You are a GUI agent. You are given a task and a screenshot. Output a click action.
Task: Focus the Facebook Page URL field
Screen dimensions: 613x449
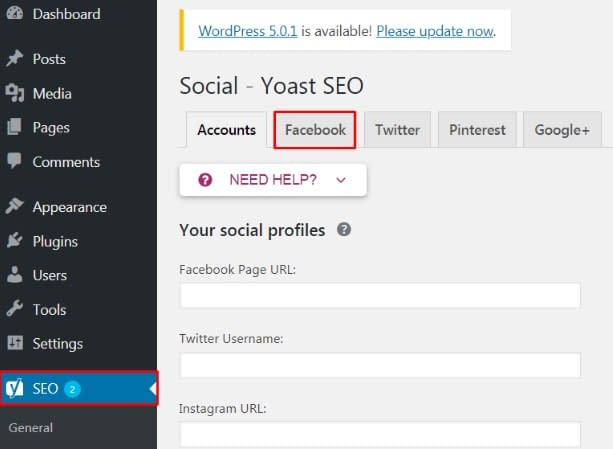point(380,295)
